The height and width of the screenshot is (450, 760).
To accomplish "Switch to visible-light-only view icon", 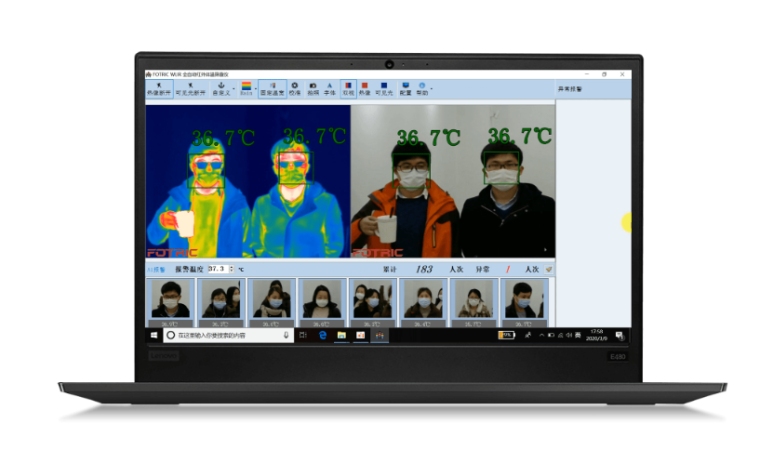I will [x=383, y=88].
